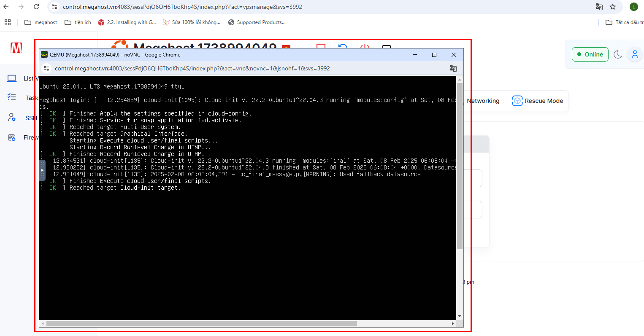Click the vertical scrollbar down arrow in noVNC
The image size is (644, 336).
[x=460, y=316]
